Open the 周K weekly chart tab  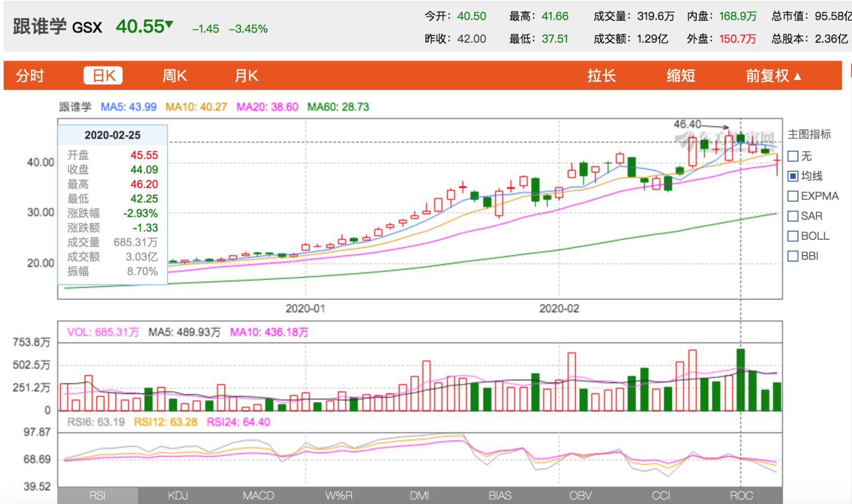tap(175, 76)
